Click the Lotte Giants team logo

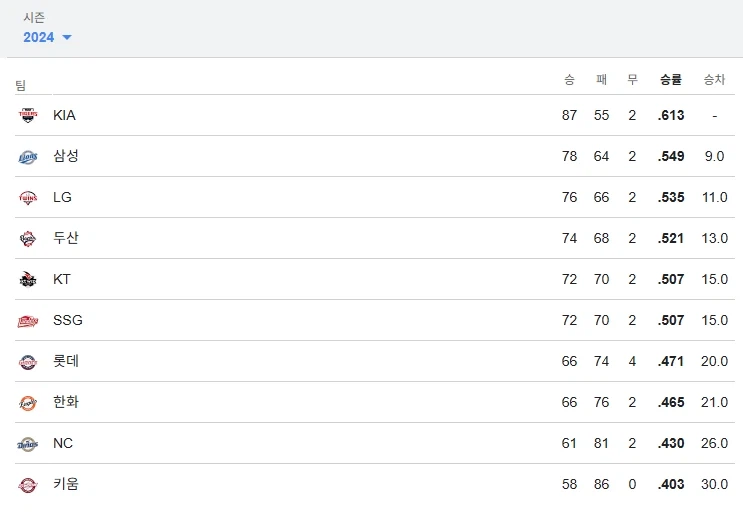[27, 361]
